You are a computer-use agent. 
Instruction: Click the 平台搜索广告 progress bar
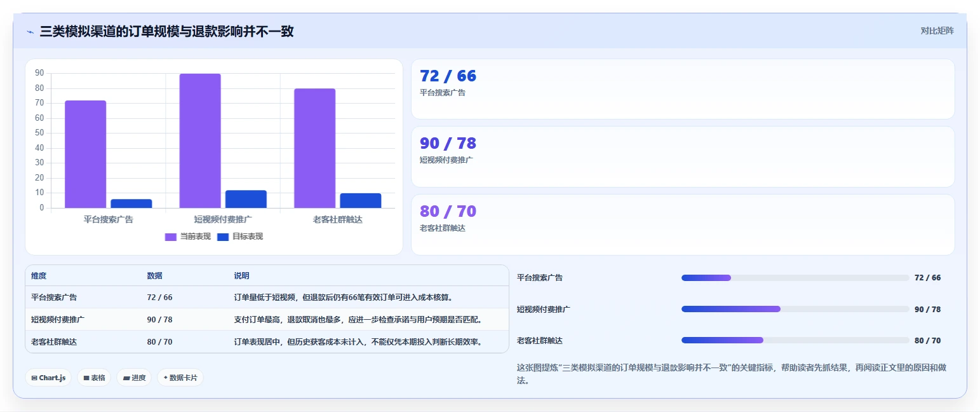795,278
